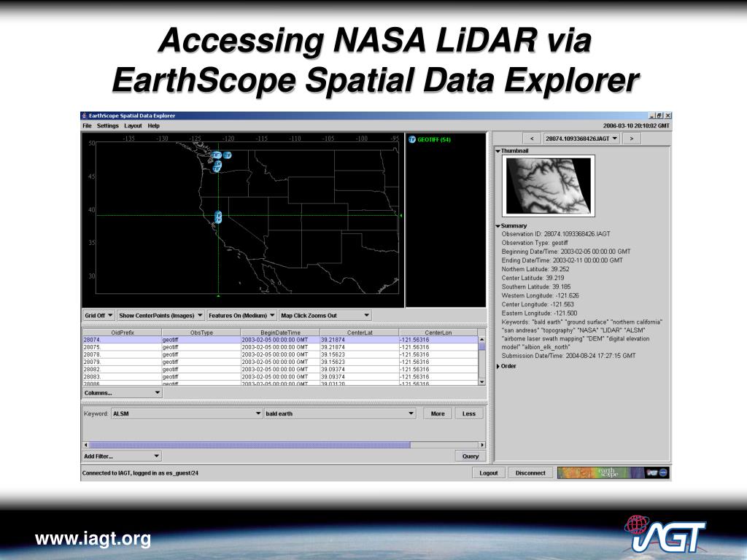Select table row 28079.
This screenshot has width=747, height=560.
coord(280,362)
